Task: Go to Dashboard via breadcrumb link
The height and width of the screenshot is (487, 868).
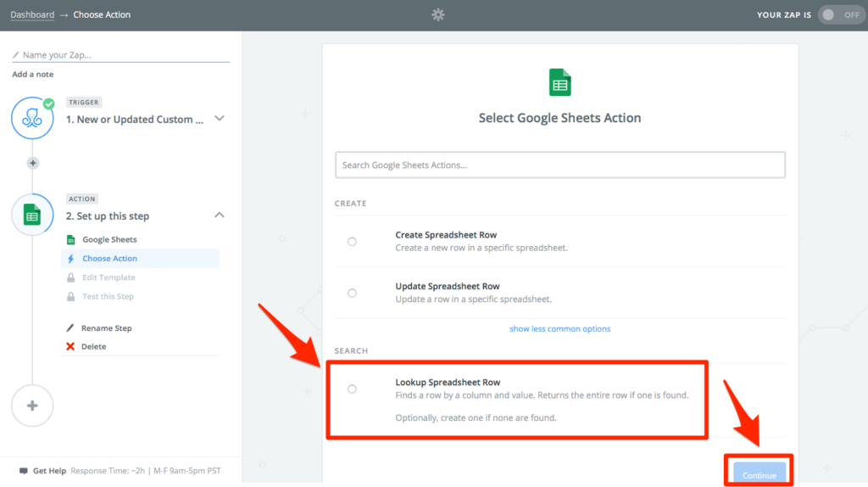Action: 32,15
